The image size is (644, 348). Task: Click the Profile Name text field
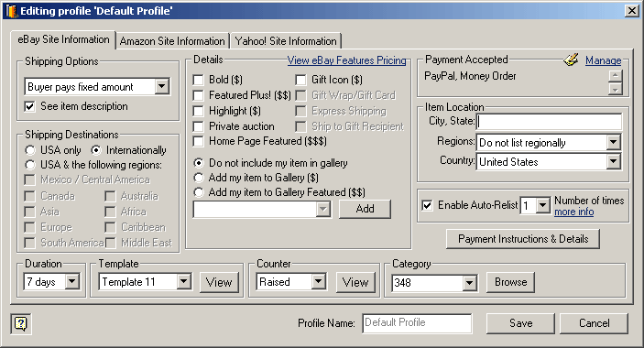(x=417, y=323)
